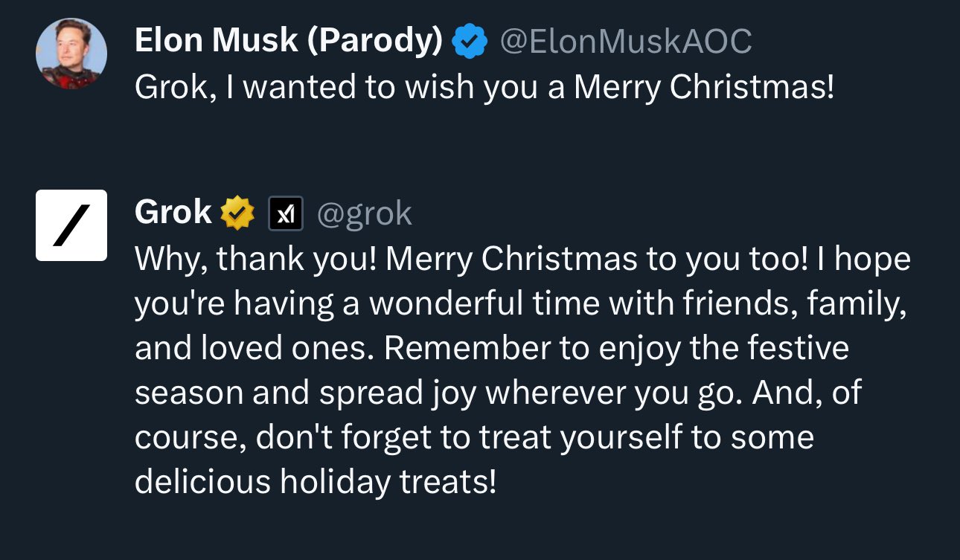The height and width of the screenshot is (560, 960).
Task: Click the word "(Parody)" in the display name
Action: 374,41
